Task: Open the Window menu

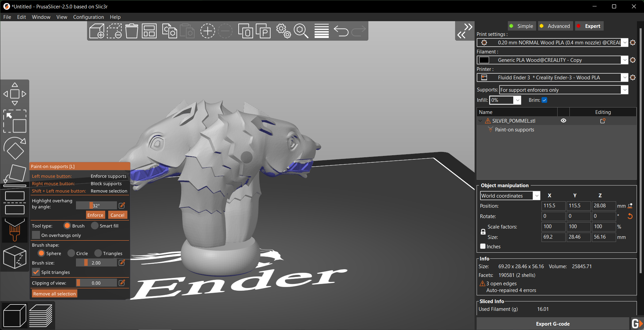Action: coord(41,17)
